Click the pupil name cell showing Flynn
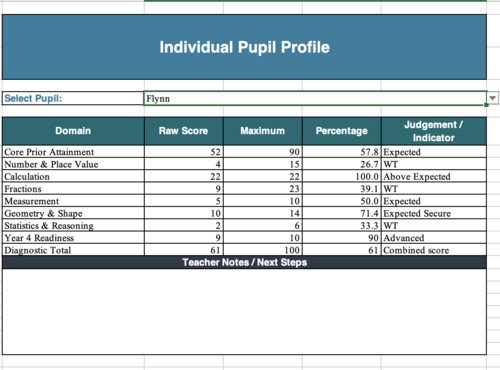Viewport: 500px width, 370px height. (315, 98)
